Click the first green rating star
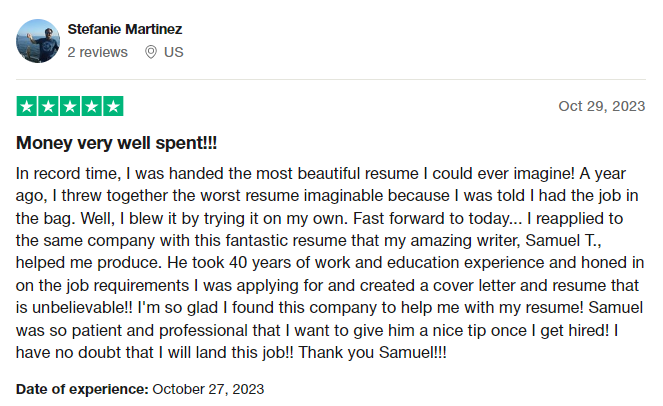Viewport: 663px width, 406px height. pyautogui.click(x=27, y=106)
